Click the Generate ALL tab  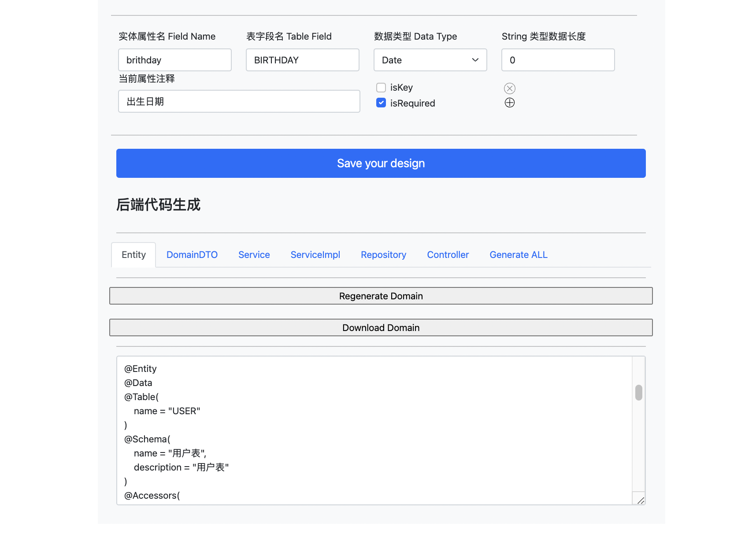tap(518, 254)
